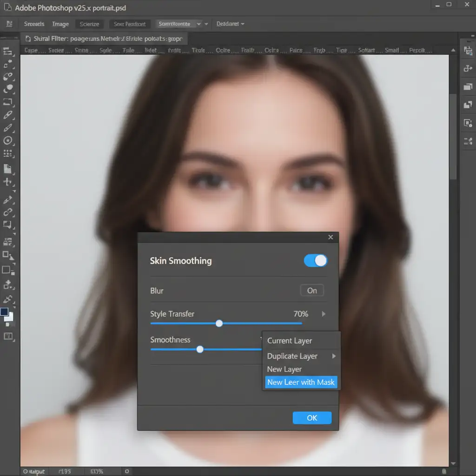Choose the document page tool icon
This screenshot has width=476, height=476.
pos(8,168)
